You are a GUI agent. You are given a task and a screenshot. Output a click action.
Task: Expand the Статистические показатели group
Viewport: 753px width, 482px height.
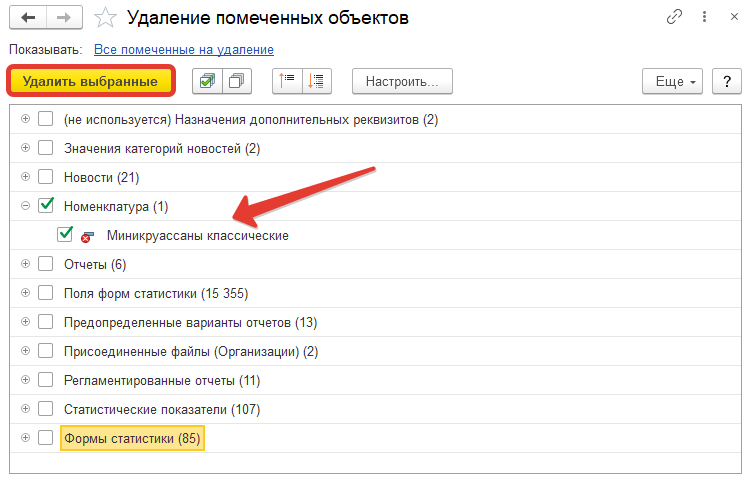[25, 409]
